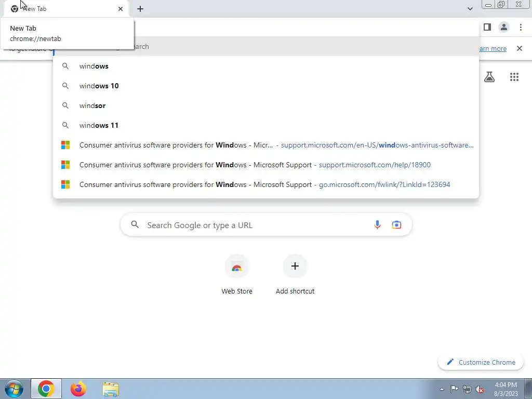Open the Windows Start menu
Image resolution: width=532 pixels, height=399 pixels.
pyautogui.click(x=14, y=389)
